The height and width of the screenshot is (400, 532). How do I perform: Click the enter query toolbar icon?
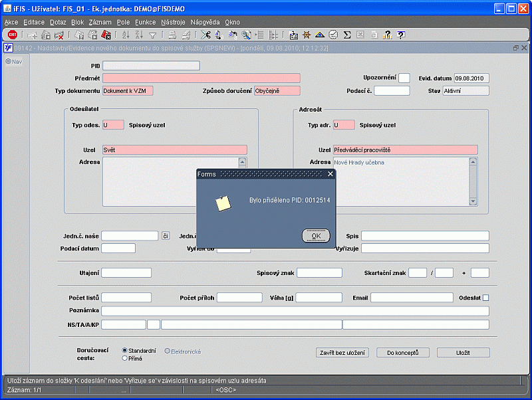[79, 35]
